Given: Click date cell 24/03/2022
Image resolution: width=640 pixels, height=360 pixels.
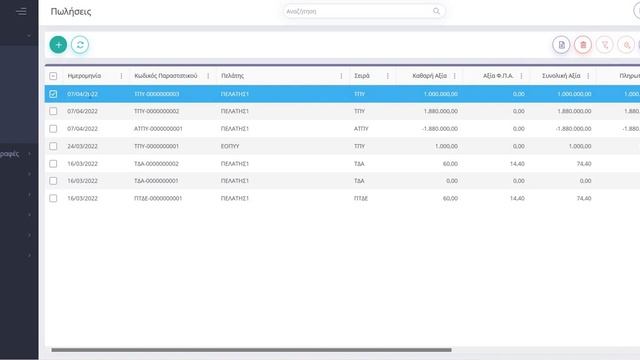Looking at the screenshot, I should click(82, 146).
